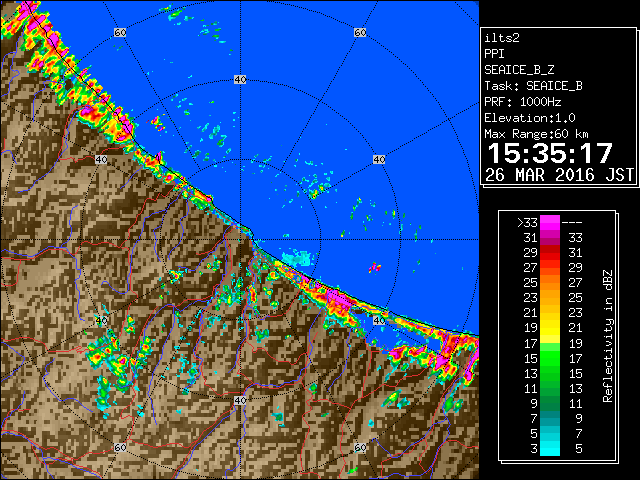Image resolution: width=640 pixels, height=480 pixels.
Task: Click the isolated magenta echo offshore east
Action: click(375, 267)
